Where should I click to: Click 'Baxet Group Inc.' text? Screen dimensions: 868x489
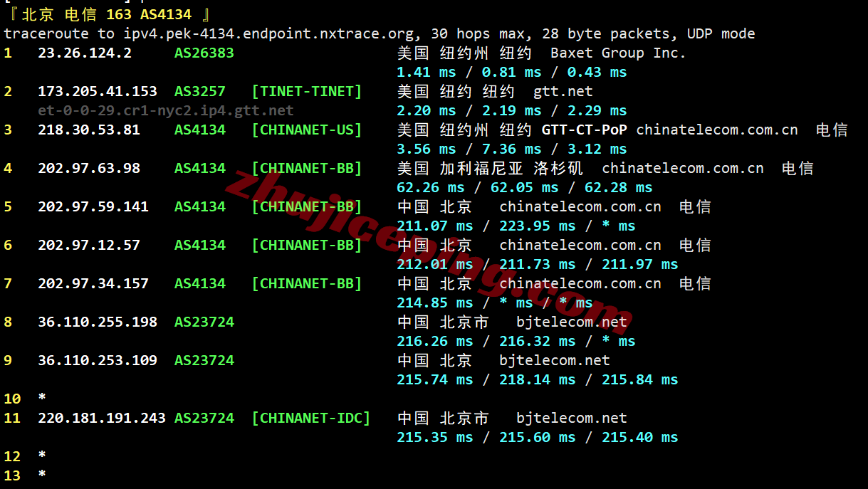point(618,53)
